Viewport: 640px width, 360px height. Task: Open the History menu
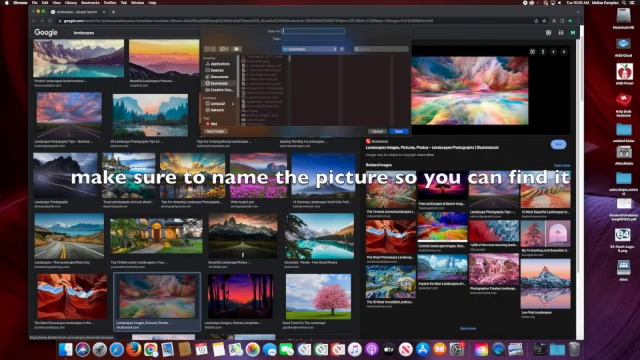(x=71, y=2)
